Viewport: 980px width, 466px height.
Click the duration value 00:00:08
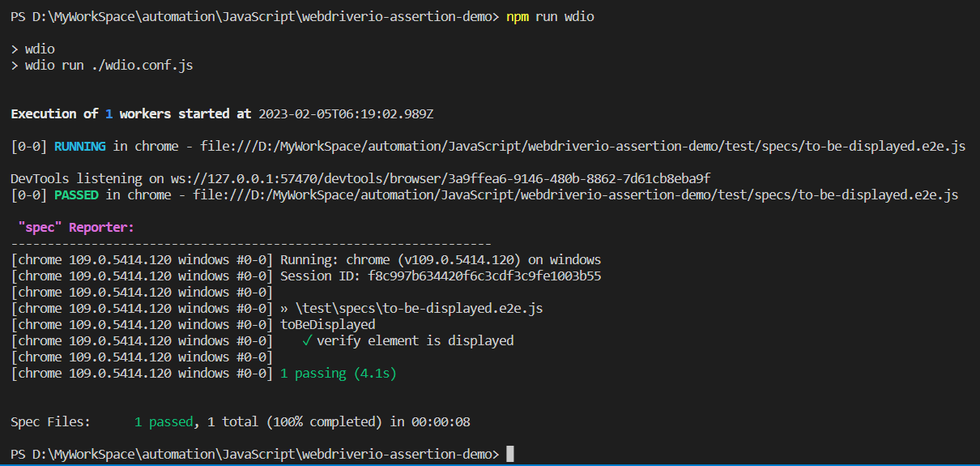click(x=441, y=422)
